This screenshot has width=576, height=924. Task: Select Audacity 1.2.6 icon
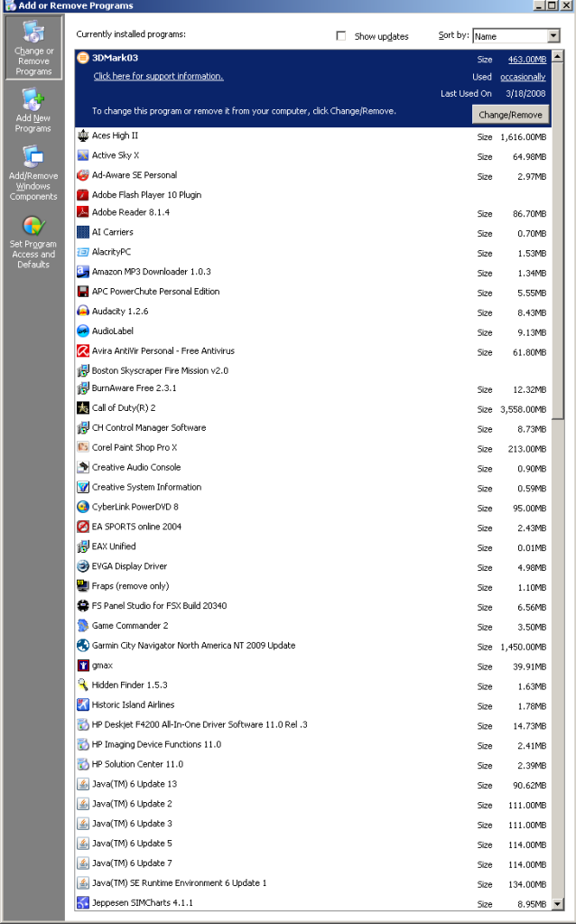(x=83, y=311)
